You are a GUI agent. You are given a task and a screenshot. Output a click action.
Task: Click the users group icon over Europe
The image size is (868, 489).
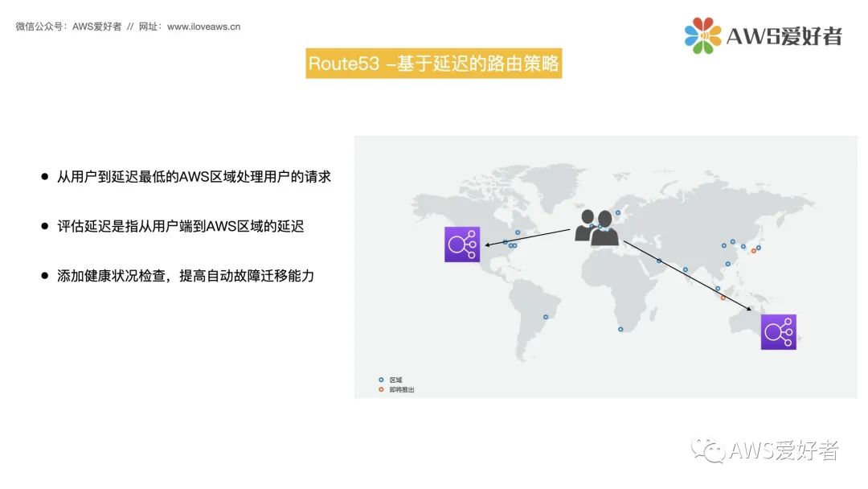tap(596, 228)
